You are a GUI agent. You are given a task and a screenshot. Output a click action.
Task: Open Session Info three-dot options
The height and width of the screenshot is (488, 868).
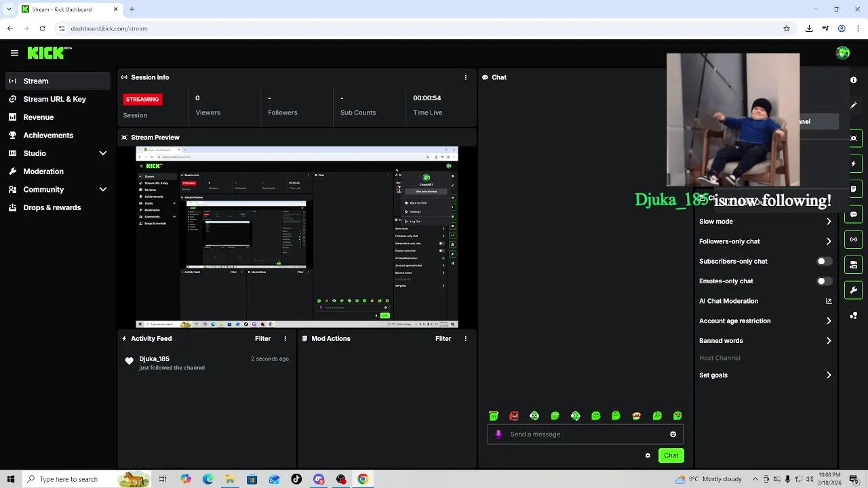465,77
